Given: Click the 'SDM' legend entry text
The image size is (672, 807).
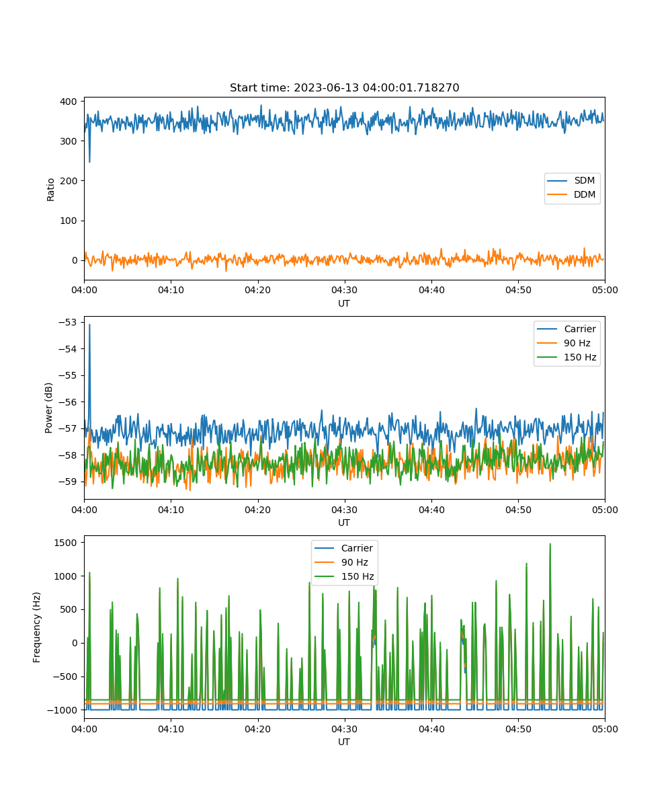Looking at the screenshot, I should coord(584,181).
